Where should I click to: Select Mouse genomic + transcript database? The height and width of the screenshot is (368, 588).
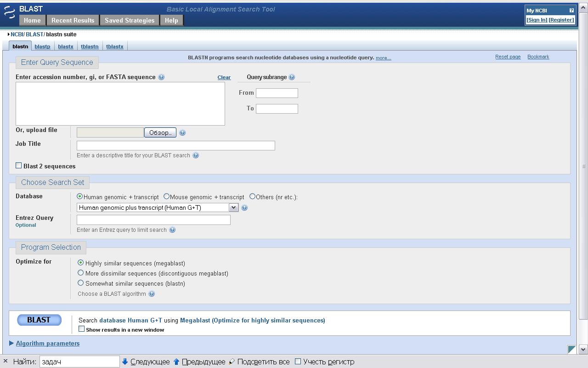click(166, 196)
